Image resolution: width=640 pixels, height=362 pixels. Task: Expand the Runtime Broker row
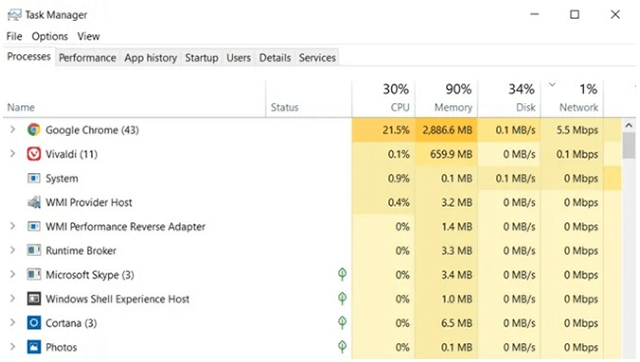tap(13, 250)
